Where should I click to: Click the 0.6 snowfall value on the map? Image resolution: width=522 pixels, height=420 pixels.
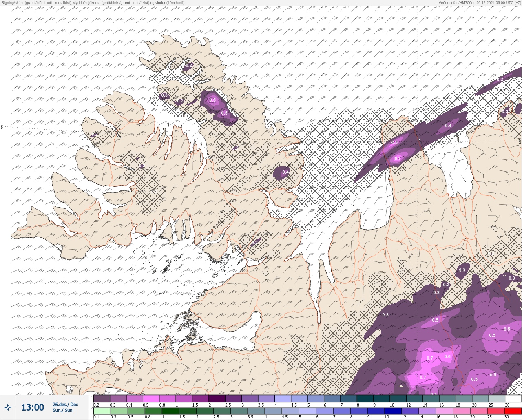pyautogui.click(x=447, y=357)
